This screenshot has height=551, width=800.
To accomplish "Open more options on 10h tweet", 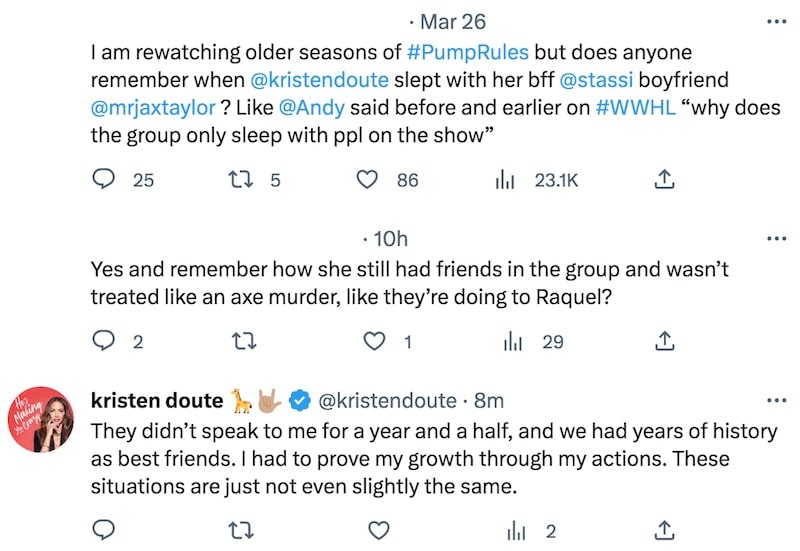I will point(775,240).
